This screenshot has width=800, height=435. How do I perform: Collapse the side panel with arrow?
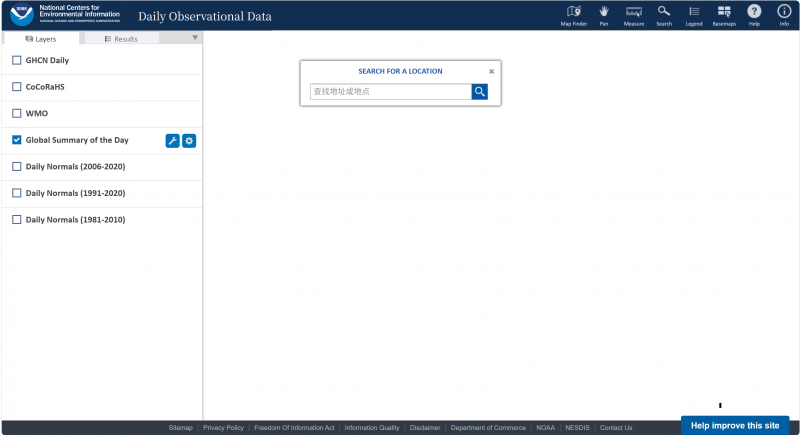[x=195, y=38]
